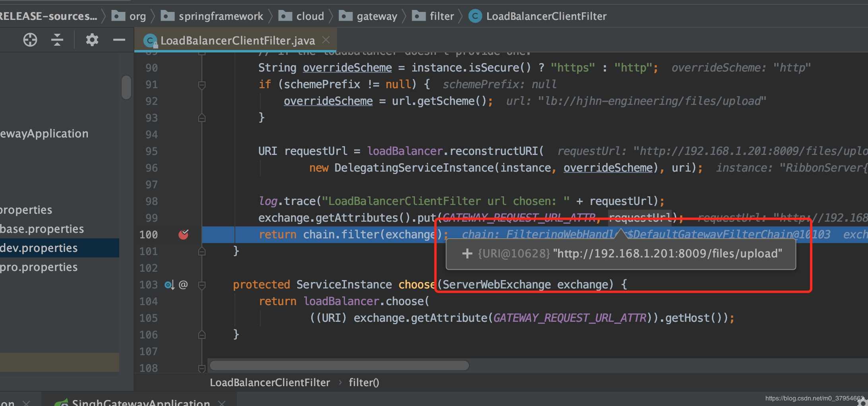Screen dimensions: 868x406
Task: Open project panel settings gear
Action: click(x=92, y=40)
